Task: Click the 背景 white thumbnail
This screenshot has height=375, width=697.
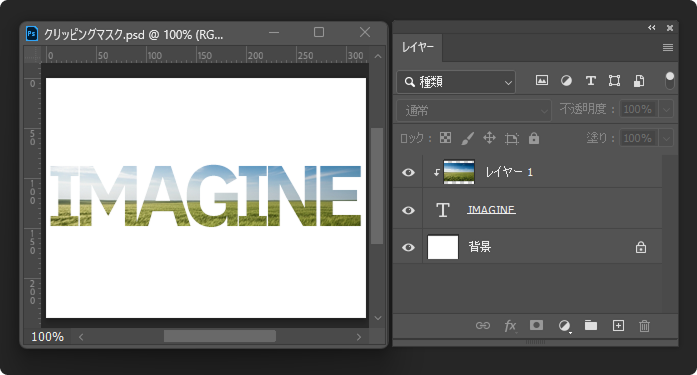Action: [443, 247]
